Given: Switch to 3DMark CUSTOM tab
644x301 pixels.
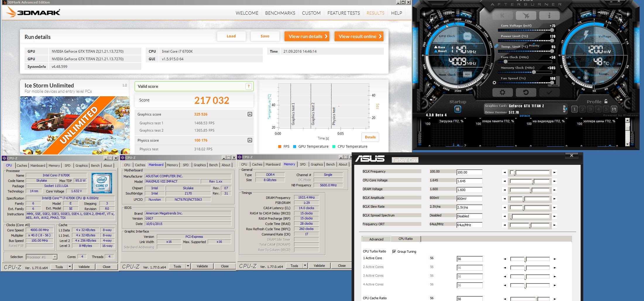Looking at the screenshot, I should click(x=311, y=13).
